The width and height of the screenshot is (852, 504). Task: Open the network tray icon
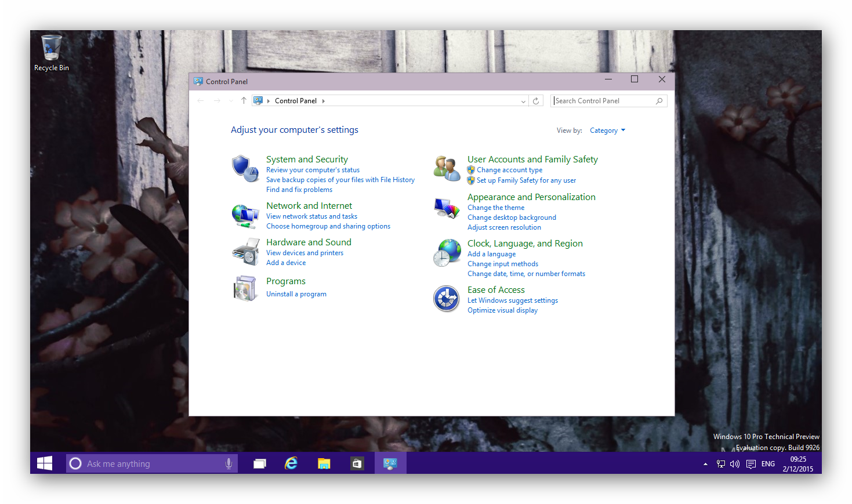(x=721, y=464)
